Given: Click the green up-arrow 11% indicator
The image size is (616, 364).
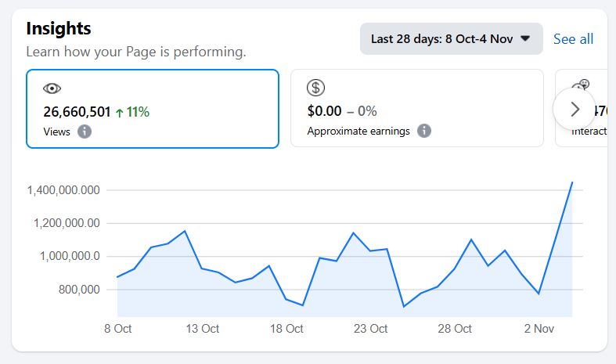Looking at the screenshot, I should click(x=131, y=112).
